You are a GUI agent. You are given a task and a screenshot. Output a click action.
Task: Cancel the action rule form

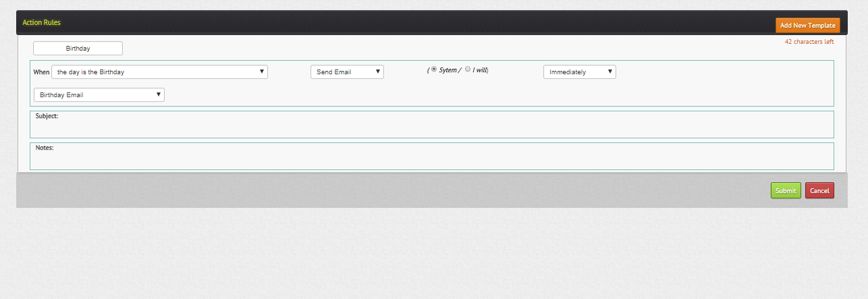(x=819, y=190)
